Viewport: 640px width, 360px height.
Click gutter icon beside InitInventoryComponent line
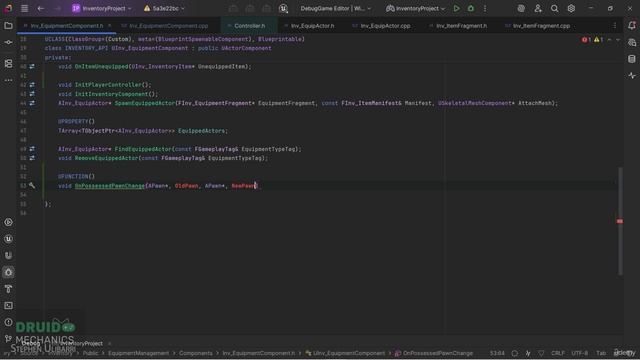[x=32, y=94]
